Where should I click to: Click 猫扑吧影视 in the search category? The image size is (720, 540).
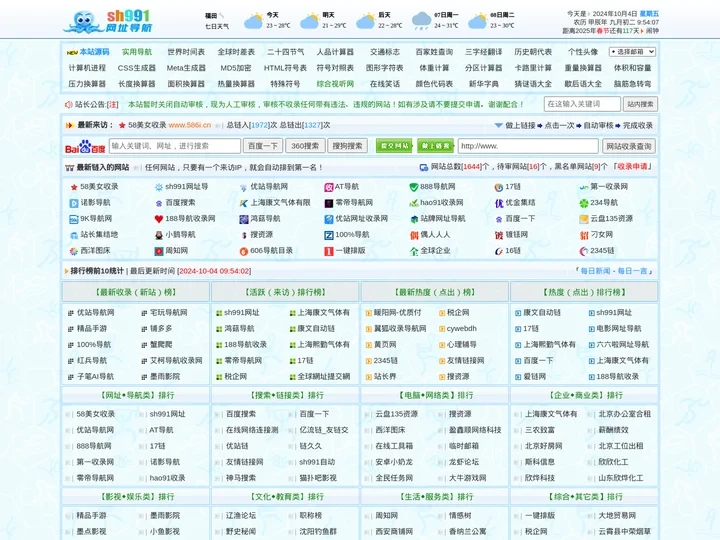[318, 478]
